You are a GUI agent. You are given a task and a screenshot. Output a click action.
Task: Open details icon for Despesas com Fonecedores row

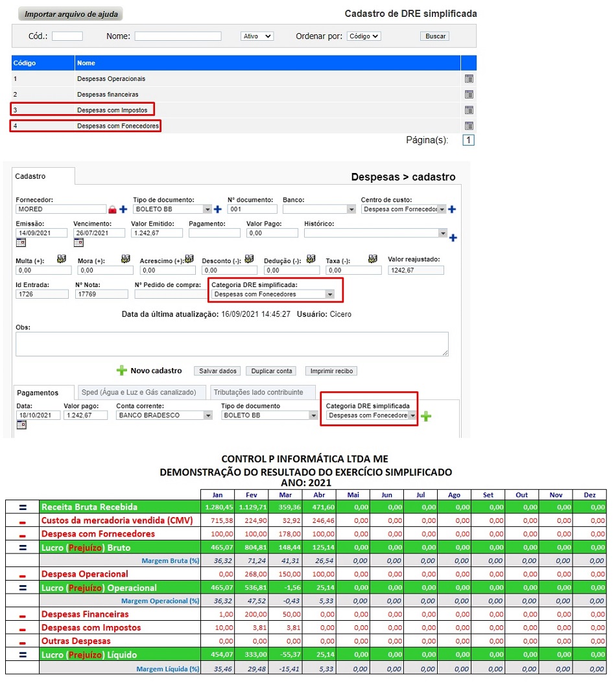469,126
